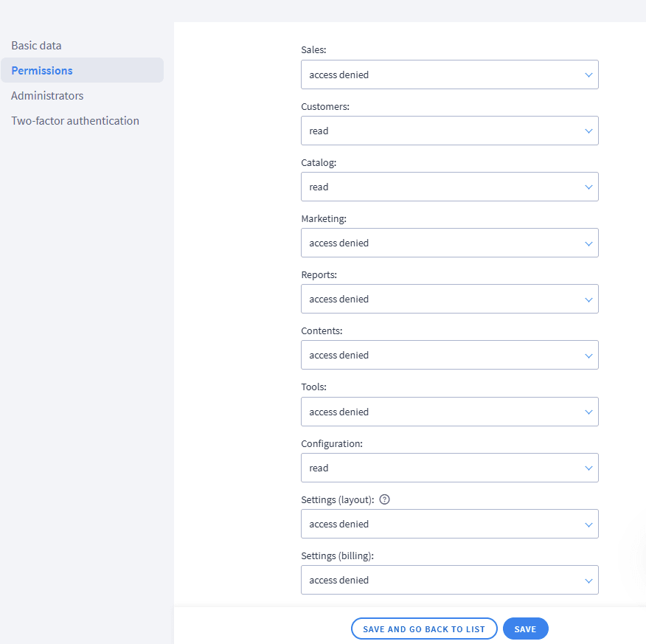
Task: Select the Permissions sidebar item
Action: point(42,71)
